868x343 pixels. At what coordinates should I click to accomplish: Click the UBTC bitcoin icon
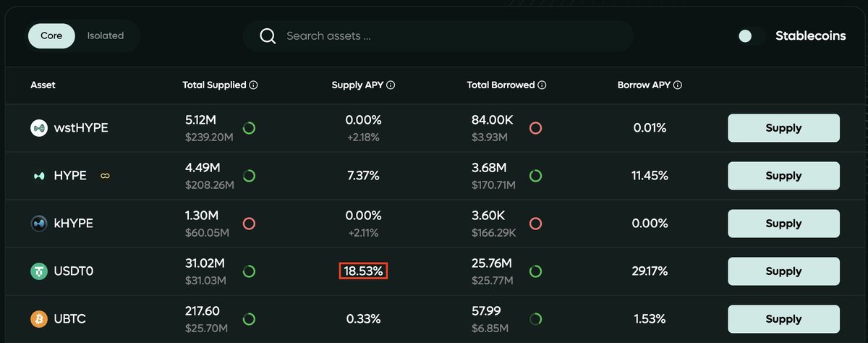click(x=39, y=319)
